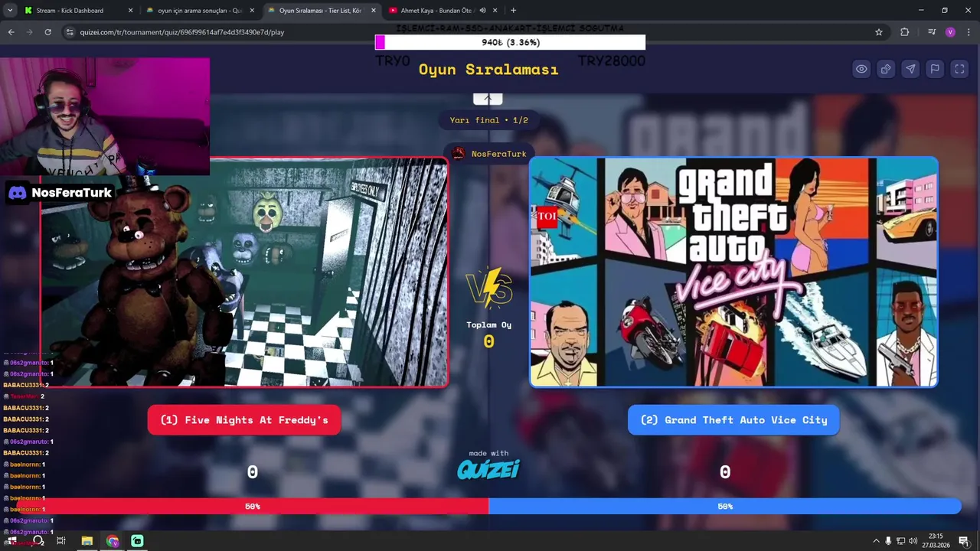Open the Chrome icon on the taskbar
This screenshot has height=551, width=980.
click(113, 541)
